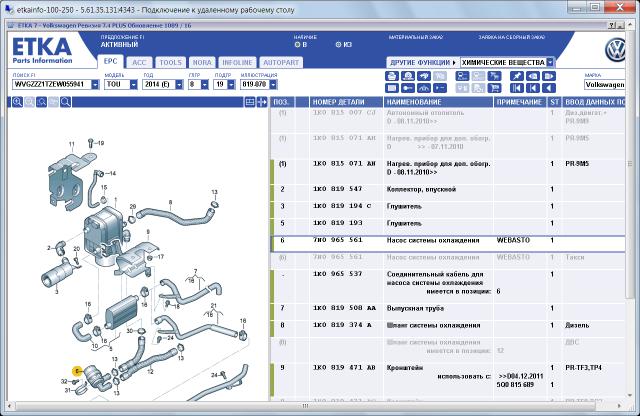Click the cross-arrow move icon above the illustration
Image resolution: width=640 pixels, height=416 pixels.
click(x=262, y=102)
